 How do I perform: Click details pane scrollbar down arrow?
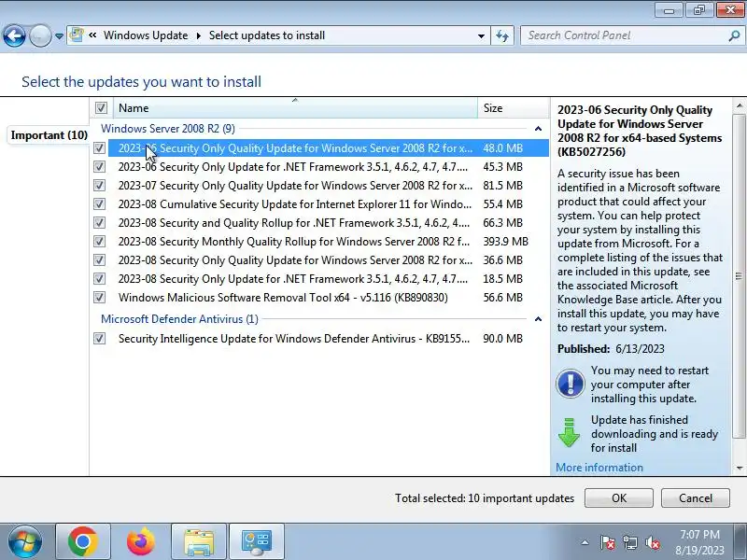(739, 469)
